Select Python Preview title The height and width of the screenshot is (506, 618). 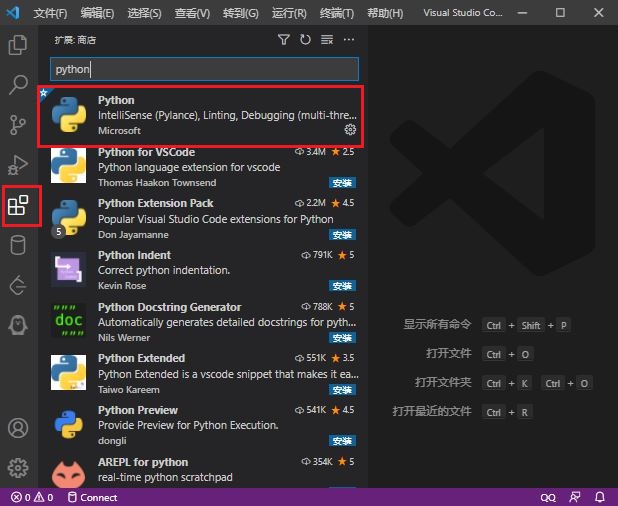(x=138, y=410)
